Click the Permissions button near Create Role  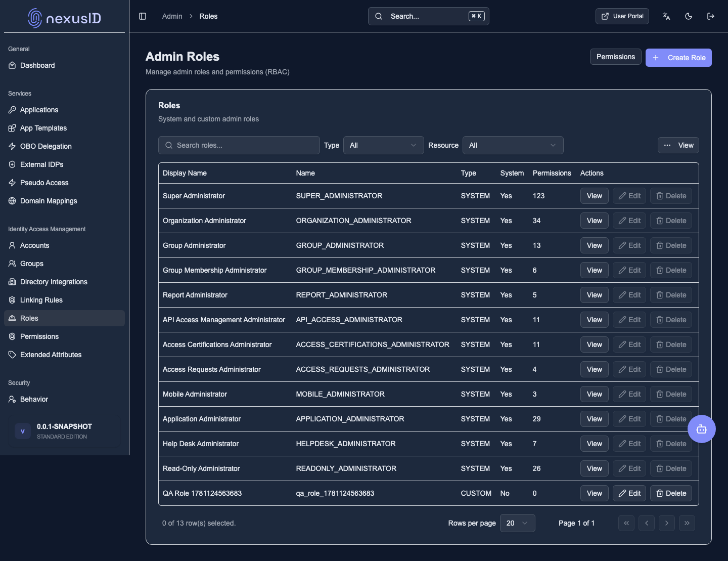point(616,57)
